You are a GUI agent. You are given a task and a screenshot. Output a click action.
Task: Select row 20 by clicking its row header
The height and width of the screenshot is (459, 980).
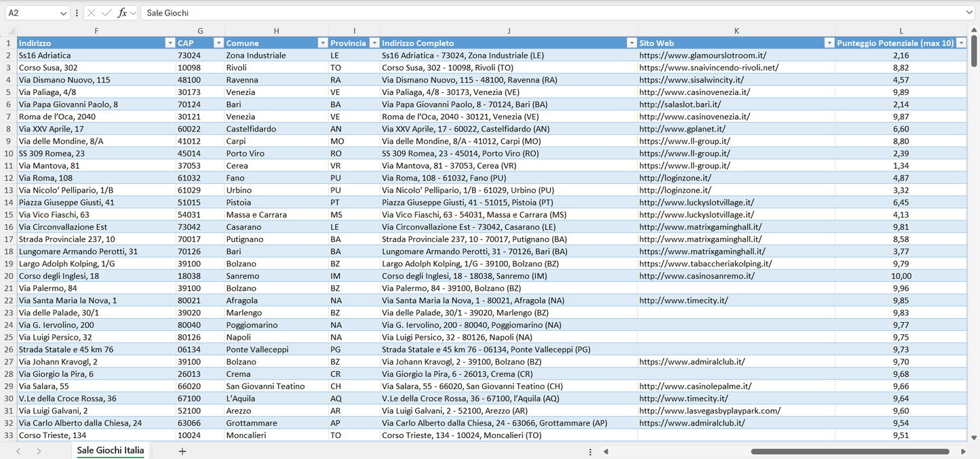tap(9, 275)
